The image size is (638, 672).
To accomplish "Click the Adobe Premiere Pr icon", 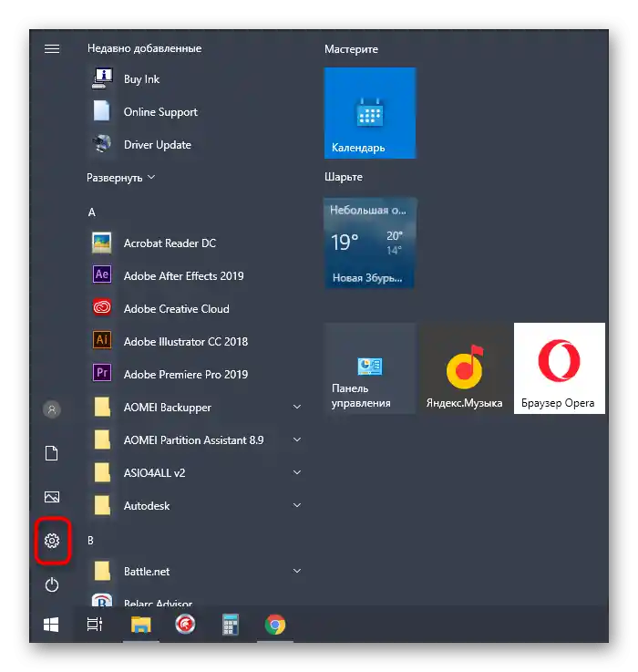I will (x=102, y=373).
